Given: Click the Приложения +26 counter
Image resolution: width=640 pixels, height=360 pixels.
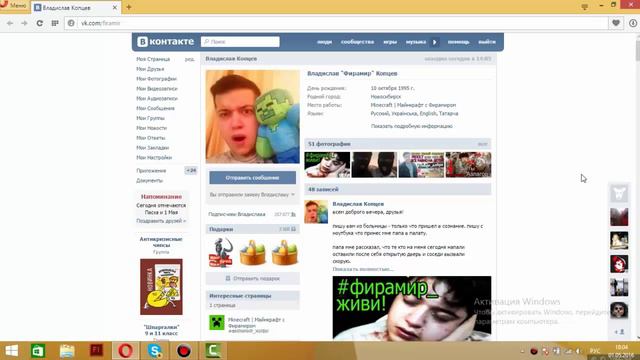Looking at the screenshot, I should click(x=191, y=170).
